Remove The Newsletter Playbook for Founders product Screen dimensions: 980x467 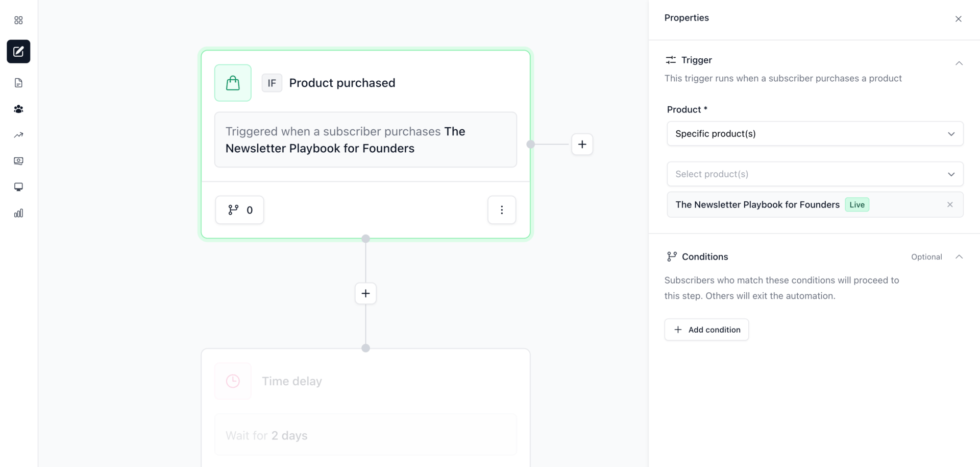click(x=950, y=205)
